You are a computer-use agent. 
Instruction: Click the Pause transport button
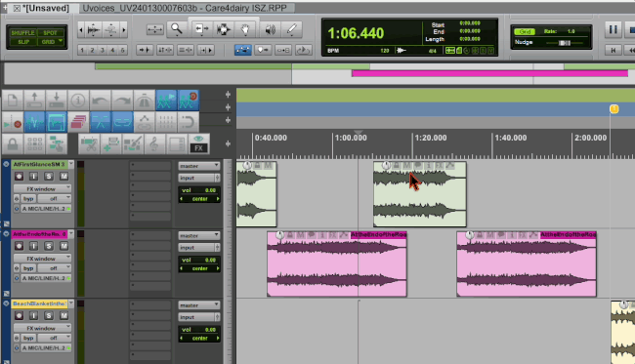click(x=614, y=29)
